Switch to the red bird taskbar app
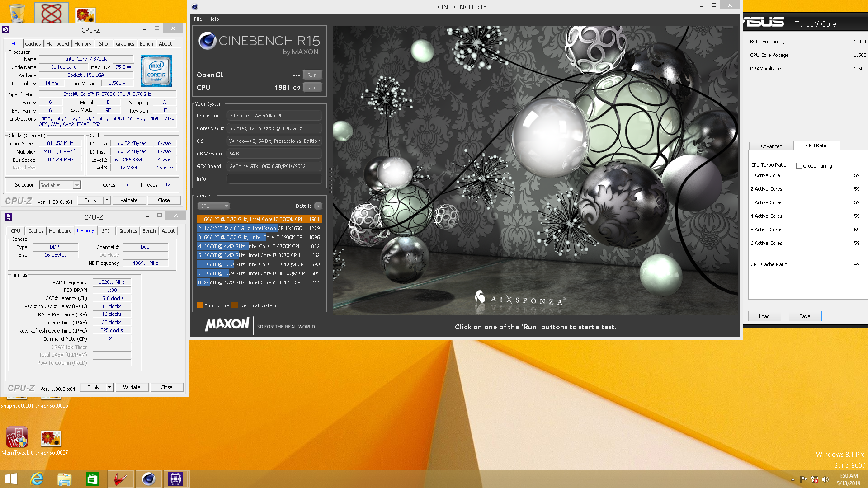 tap(120, 479)
